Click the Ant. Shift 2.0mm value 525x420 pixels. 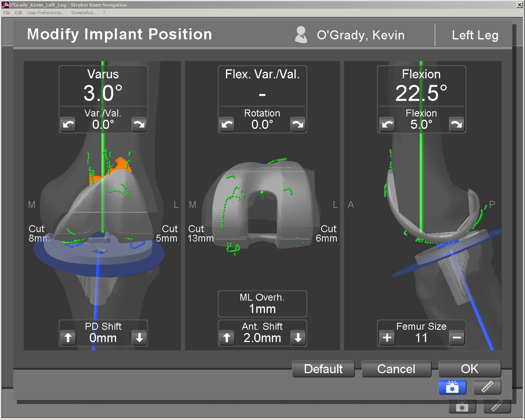(x=262, y=338)
